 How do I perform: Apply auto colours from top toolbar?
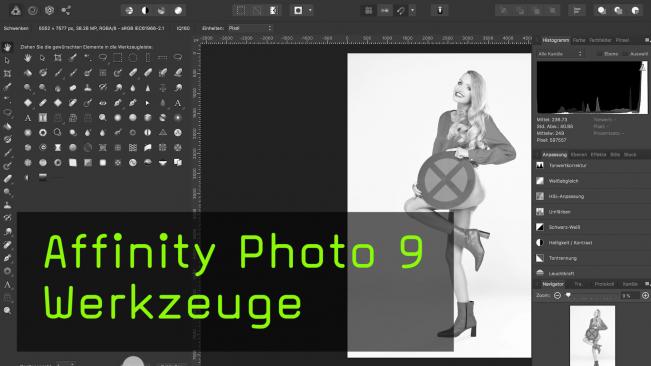click(x=162, y=10)
